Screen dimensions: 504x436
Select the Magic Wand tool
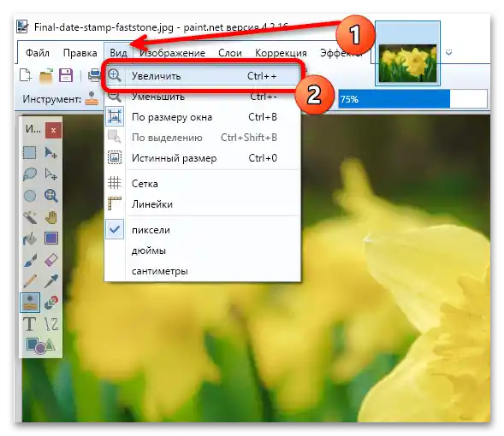click(30, 217)
